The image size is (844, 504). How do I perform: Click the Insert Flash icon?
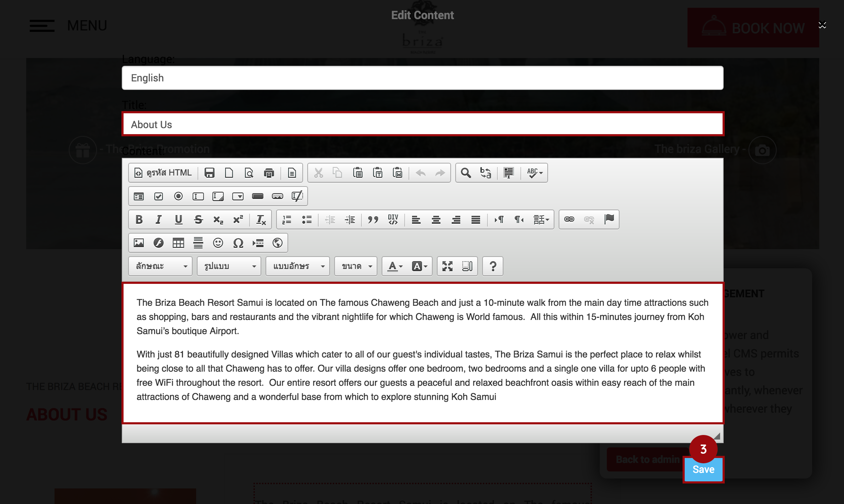pos(159,243)
